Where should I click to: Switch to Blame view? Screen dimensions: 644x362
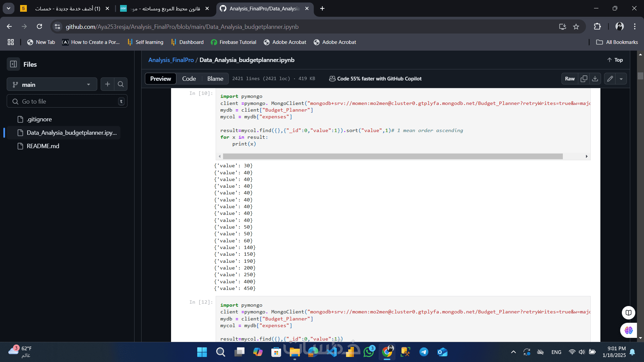(x=215, y=78)
